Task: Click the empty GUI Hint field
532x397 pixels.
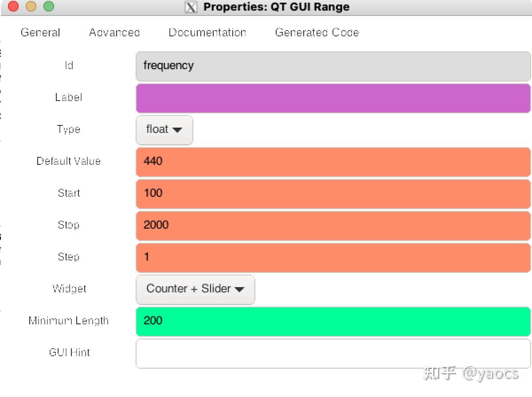Action: tap(332, 353)
